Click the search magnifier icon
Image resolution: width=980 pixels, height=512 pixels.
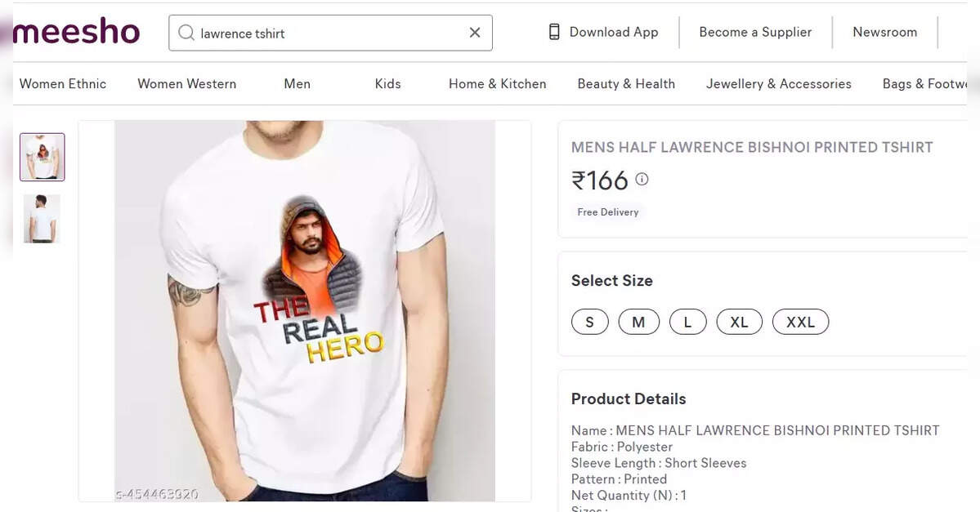(186, 33)
